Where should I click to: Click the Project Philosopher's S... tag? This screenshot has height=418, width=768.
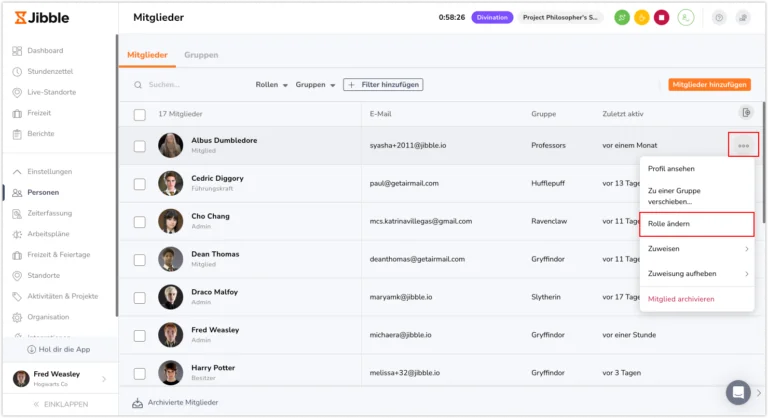tap(560, 17)
